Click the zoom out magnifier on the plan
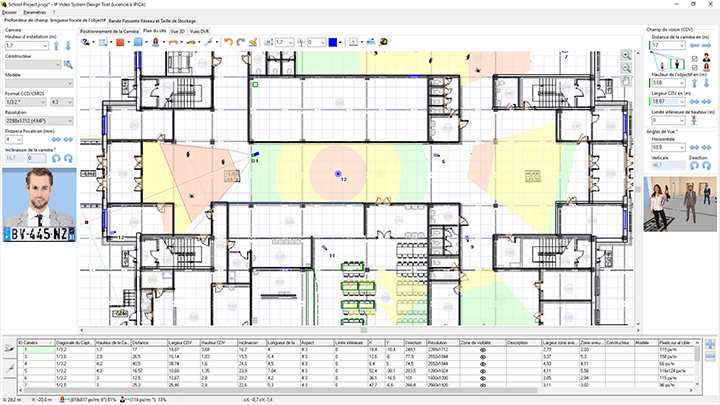The height and width of the screenshot is (405, 720). coord(626,68)
